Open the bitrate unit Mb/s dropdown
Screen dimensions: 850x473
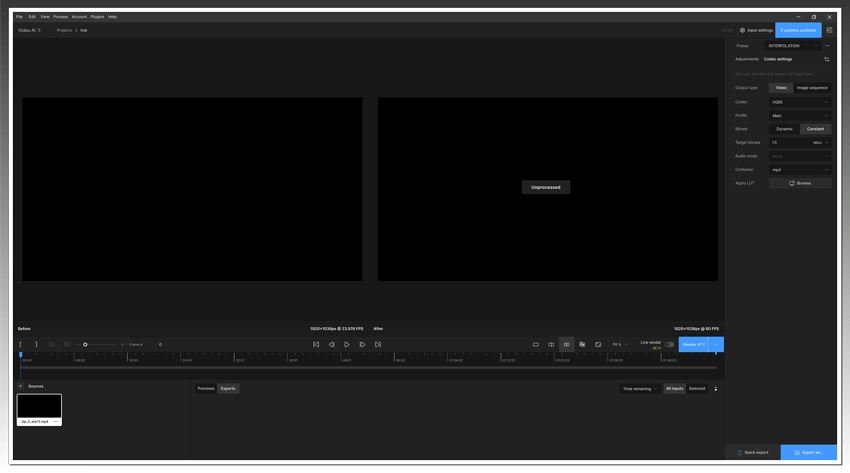pos(821,142)
